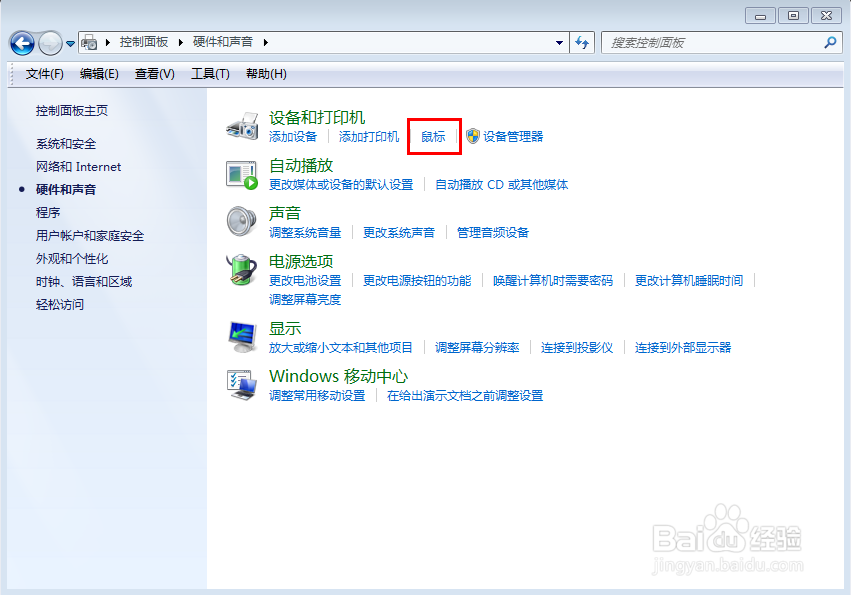Viewport: 851px width, 595px height.
Task: Click the refresh button beside address bar
Action: click(x=582, y=42)
